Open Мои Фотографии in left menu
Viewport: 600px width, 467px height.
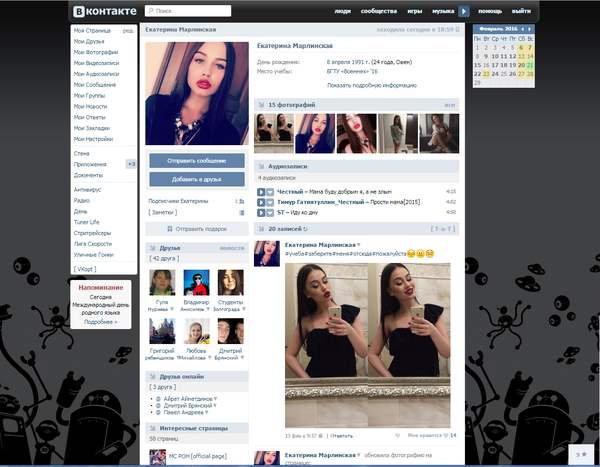96,52
